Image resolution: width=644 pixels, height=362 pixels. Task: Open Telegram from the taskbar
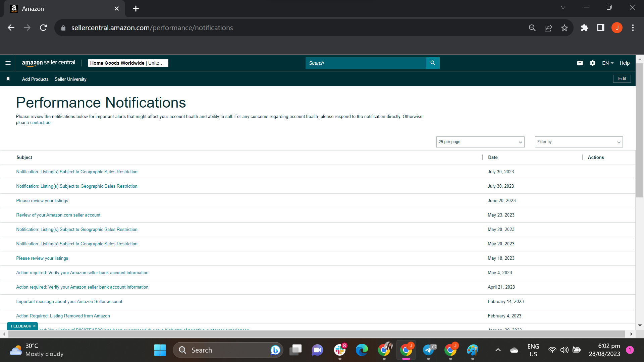pos(429,350)
